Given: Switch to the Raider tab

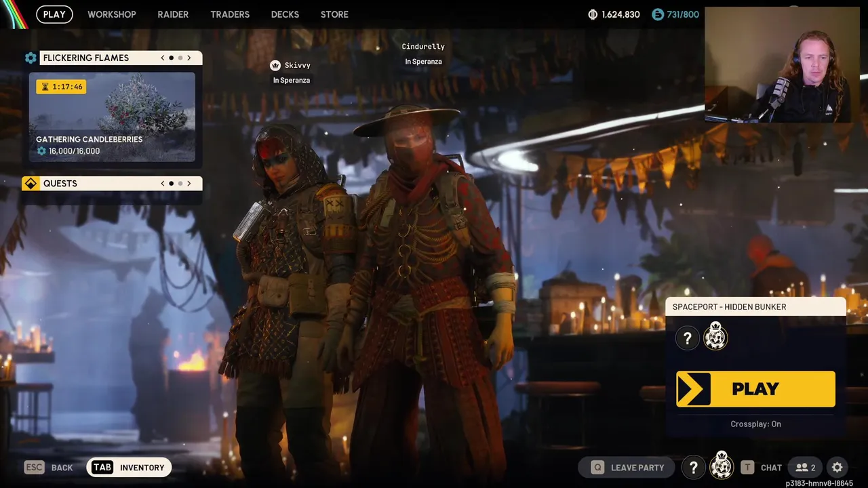Looking at the screenshot, I should coord(173,14).
